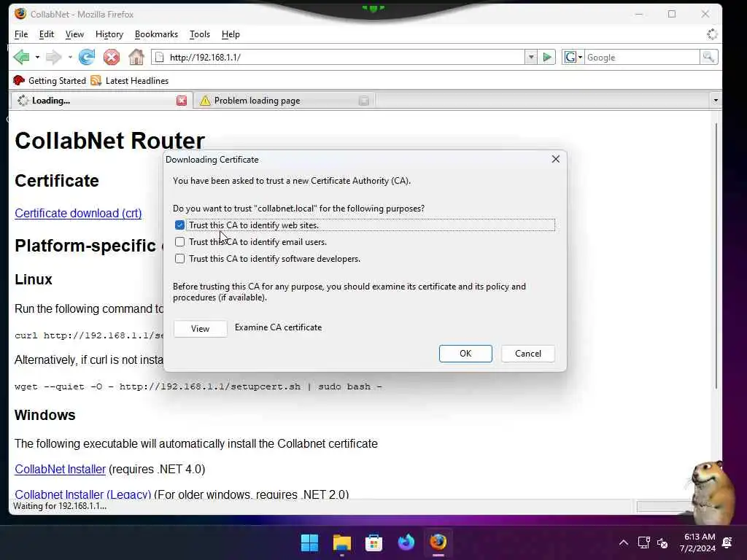Open the notification bell icon
This screenshot has width=747, height=560.
(727, 542)
